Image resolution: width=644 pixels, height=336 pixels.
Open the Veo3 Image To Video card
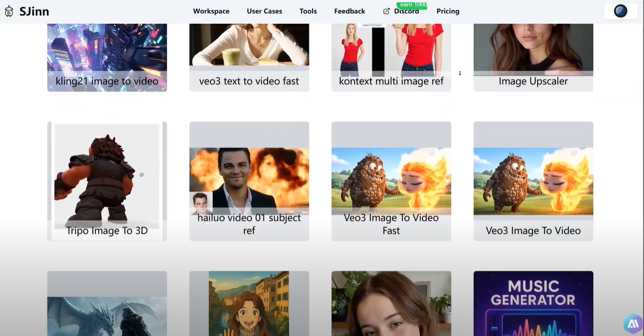[533, 181]
